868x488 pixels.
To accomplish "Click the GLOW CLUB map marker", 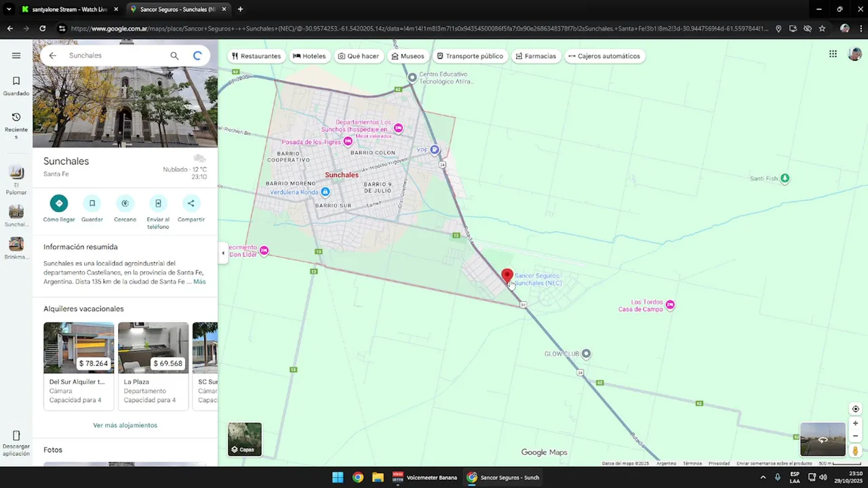I will click(x=586, y=354).
